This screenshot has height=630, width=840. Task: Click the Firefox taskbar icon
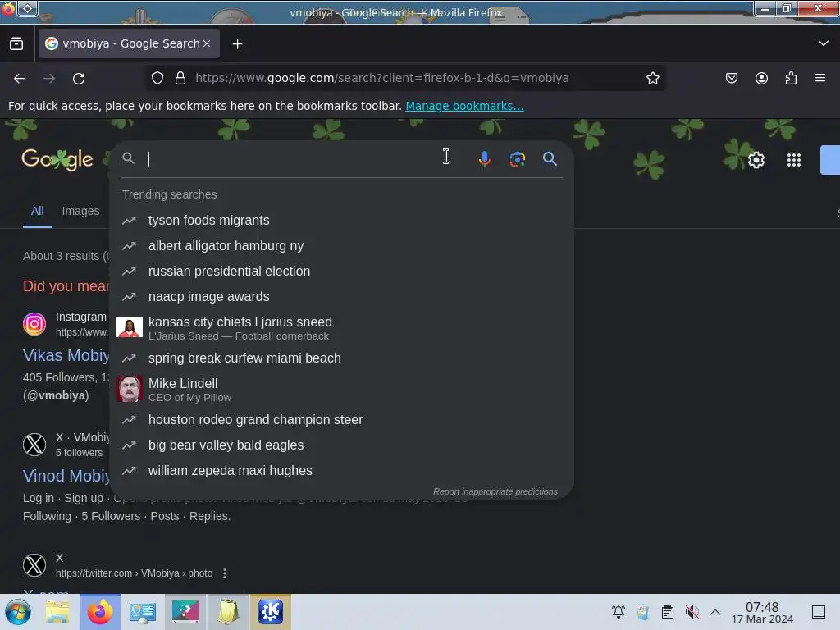pyautogui.click(x=99, y=612)
